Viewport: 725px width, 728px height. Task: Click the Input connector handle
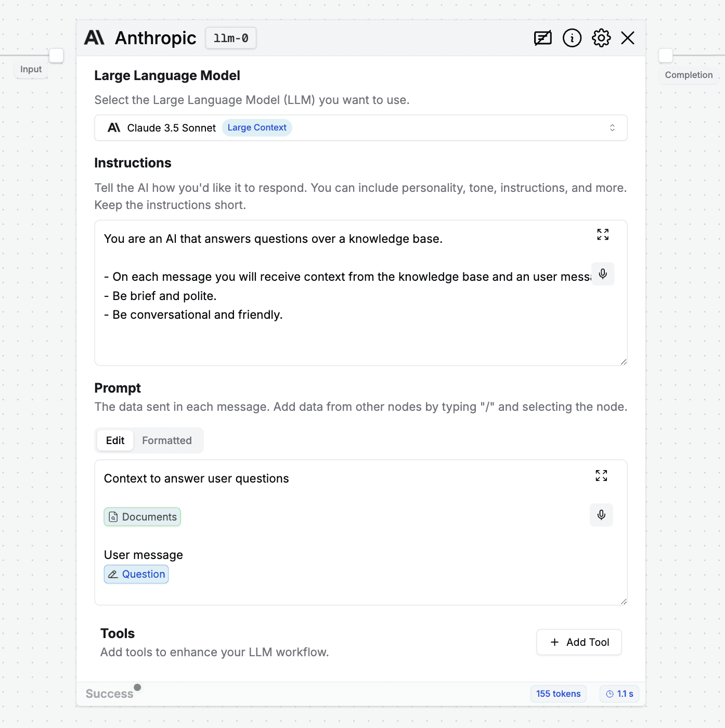coord(56,55)
